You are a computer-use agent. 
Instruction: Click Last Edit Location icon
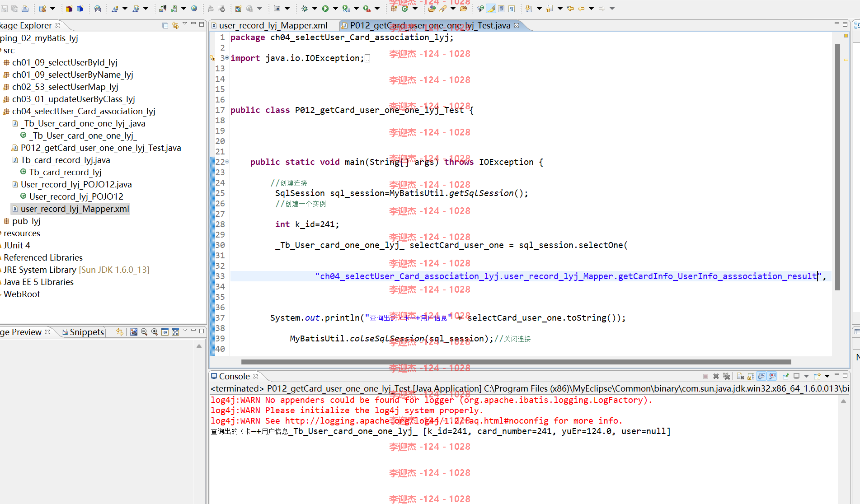570,9
